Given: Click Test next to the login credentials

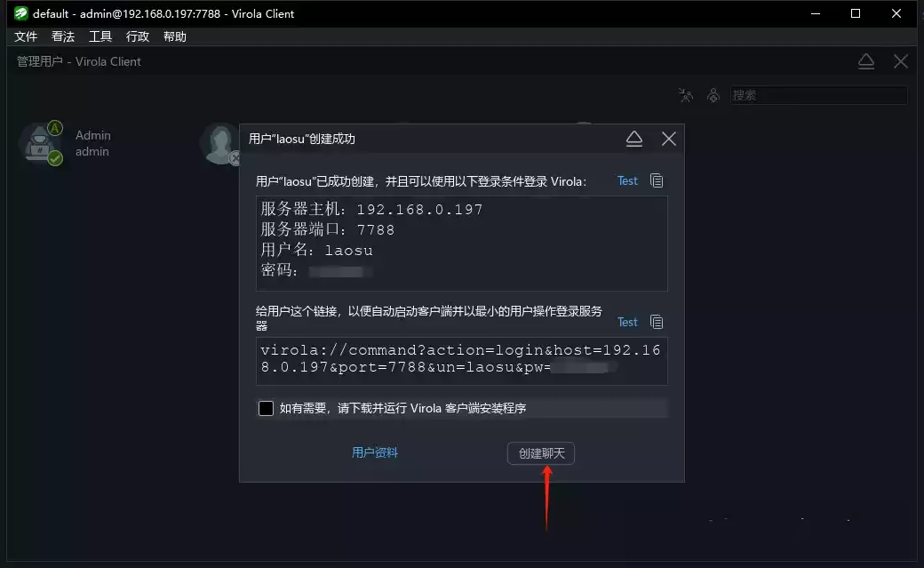Looking at the screenshot, I should (x=627, y=180).
